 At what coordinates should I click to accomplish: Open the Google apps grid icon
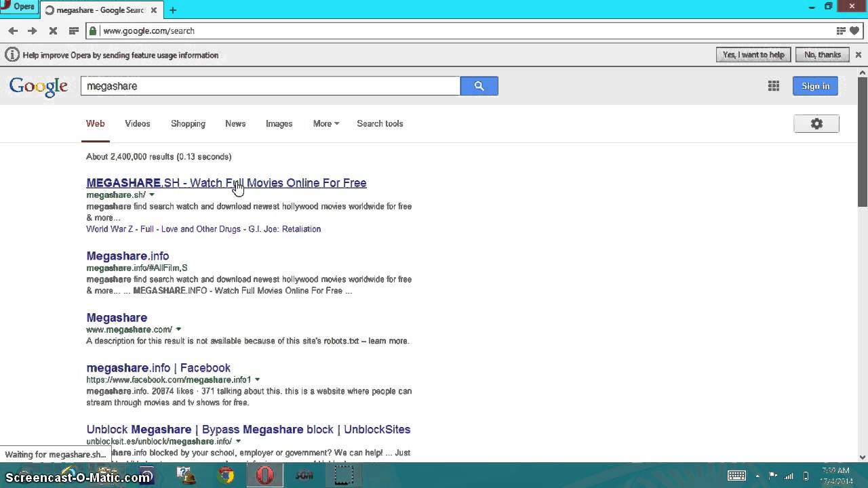[x=774, y=86]
